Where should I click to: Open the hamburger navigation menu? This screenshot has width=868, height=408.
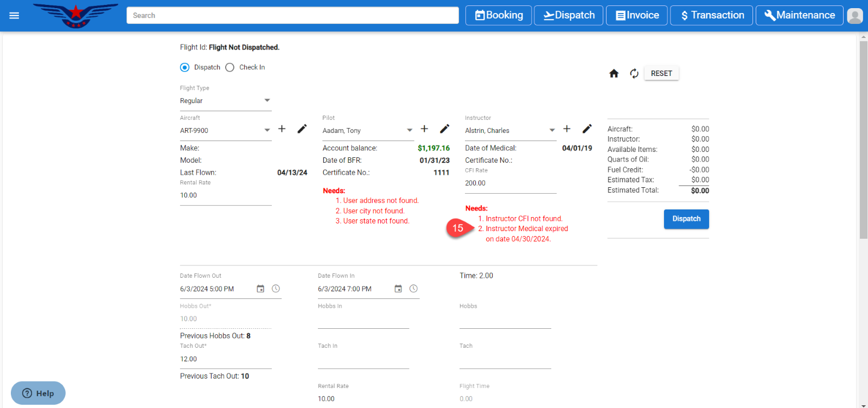14,16
